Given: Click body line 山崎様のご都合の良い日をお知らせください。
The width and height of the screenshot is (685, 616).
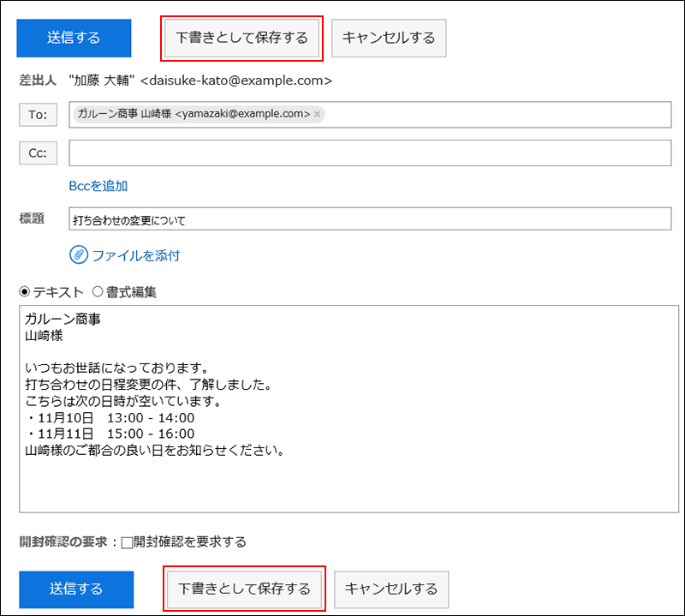Looking at the screenshot, I should pyautogui.click(x=155, y=451).
